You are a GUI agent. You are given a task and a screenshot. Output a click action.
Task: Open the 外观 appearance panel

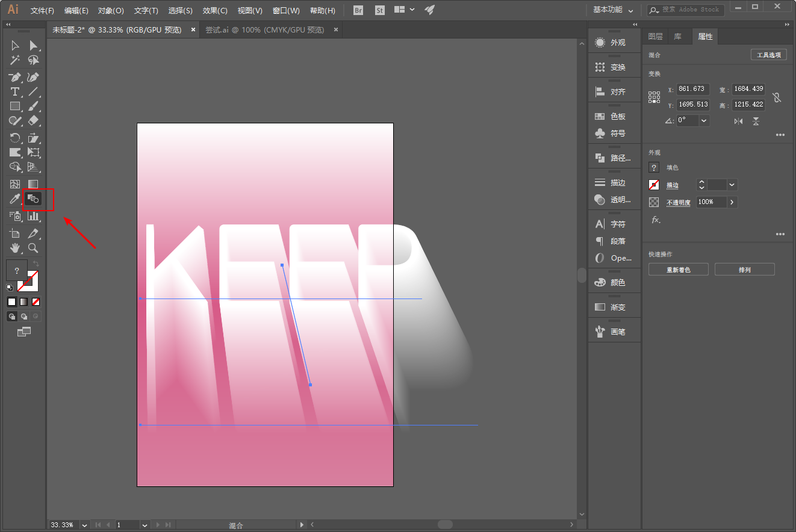pos(611,43)
